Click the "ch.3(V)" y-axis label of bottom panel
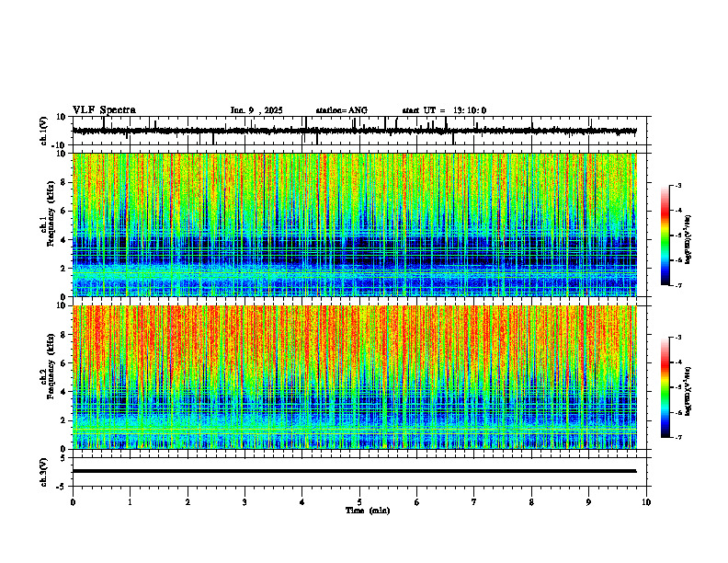 point(44,472)
